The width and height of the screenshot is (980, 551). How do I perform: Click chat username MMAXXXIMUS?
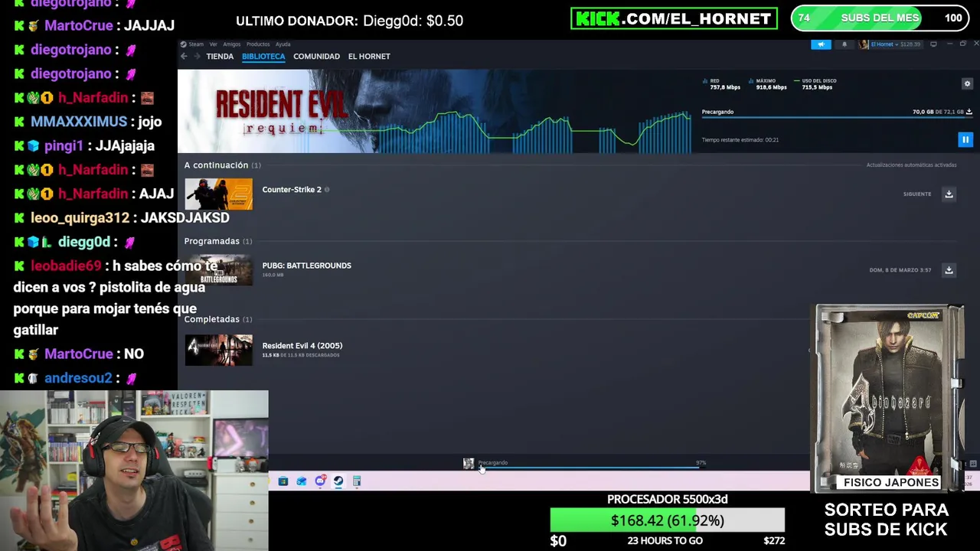79,122
